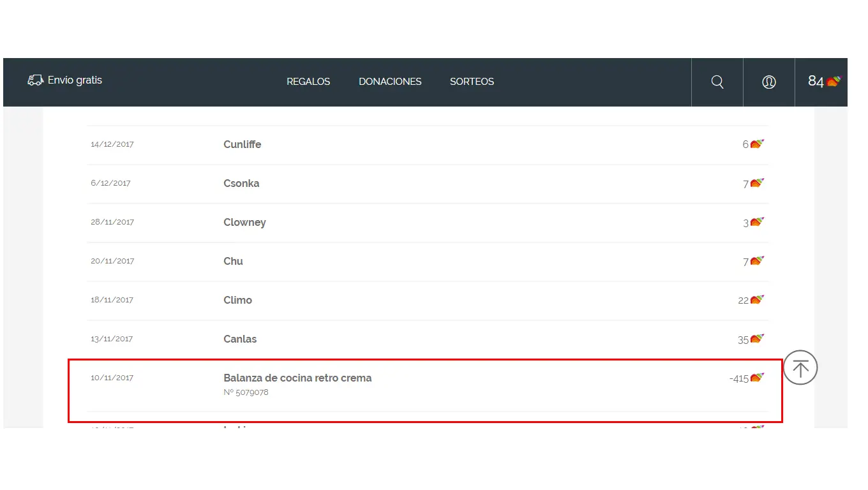Click the 22 points value for Climo
The width and height of the screenshot is (868, 490).
tap(744, 301)
